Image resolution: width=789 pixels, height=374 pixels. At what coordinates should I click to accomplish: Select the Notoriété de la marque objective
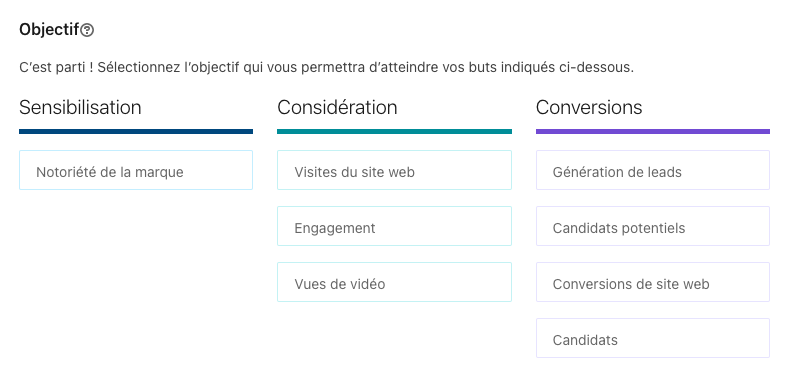[136, 170]
